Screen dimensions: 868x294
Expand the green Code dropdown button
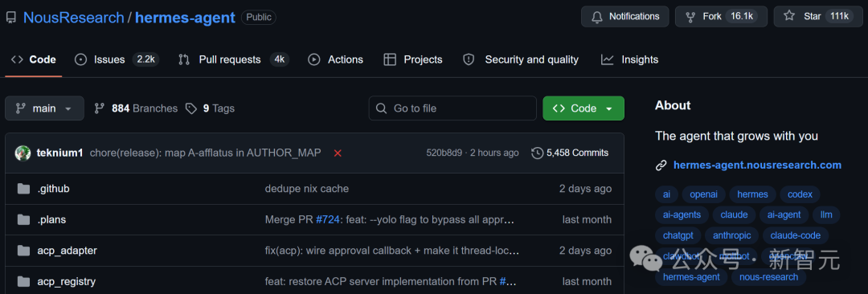click(583, 108)
